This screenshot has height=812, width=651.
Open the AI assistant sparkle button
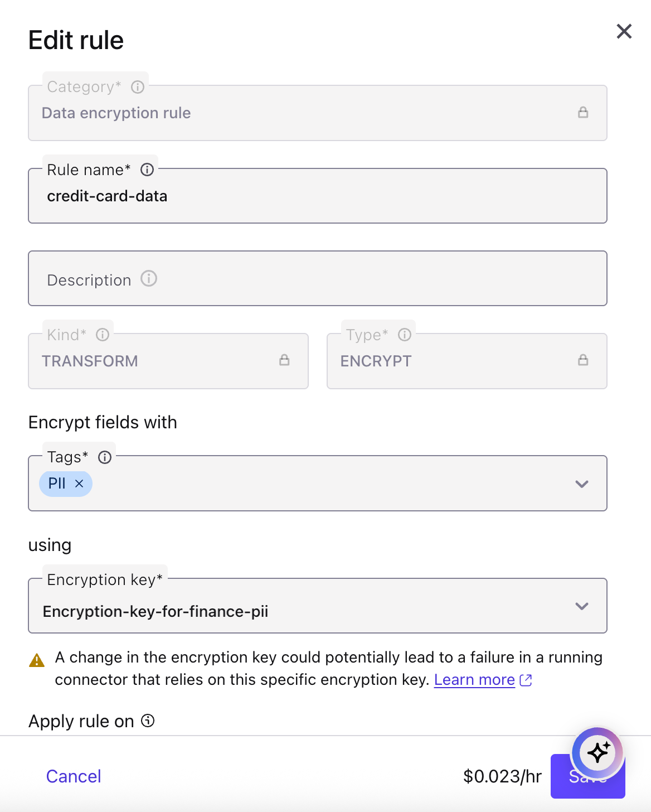pyautogui.click(x=597, y=752)
